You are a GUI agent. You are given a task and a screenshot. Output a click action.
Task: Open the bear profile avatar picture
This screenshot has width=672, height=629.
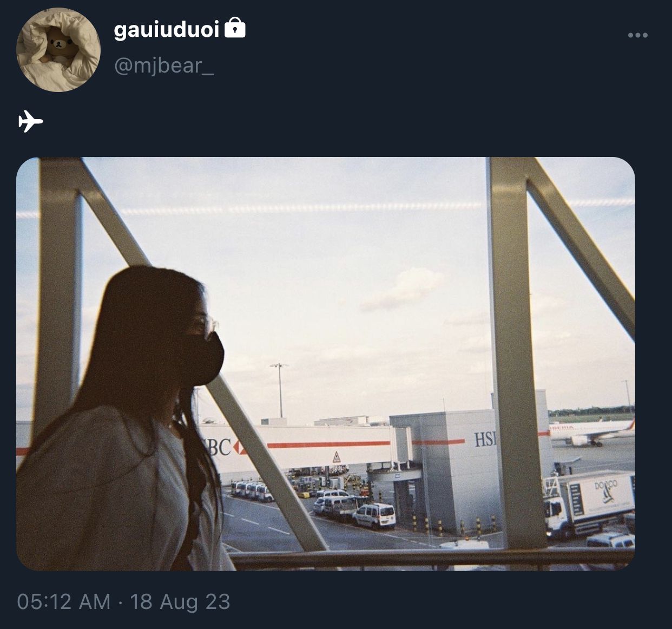58,50
